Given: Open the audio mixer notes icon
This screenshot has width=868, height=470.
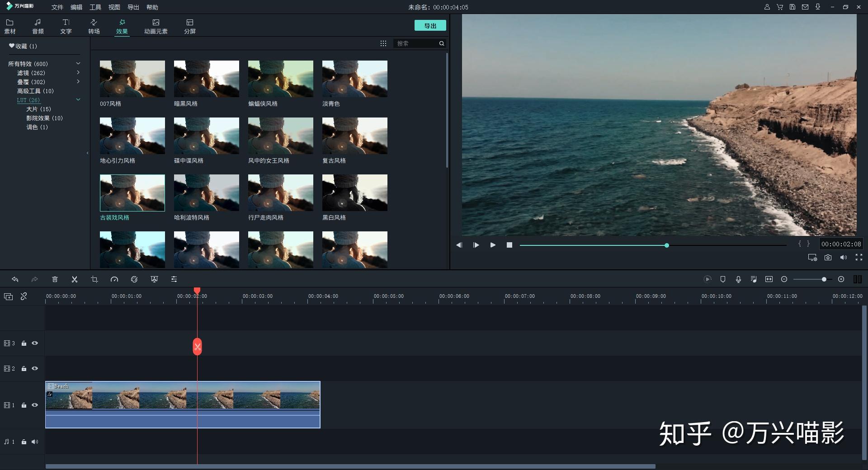Looking at the screenshot, I should 754,279.
